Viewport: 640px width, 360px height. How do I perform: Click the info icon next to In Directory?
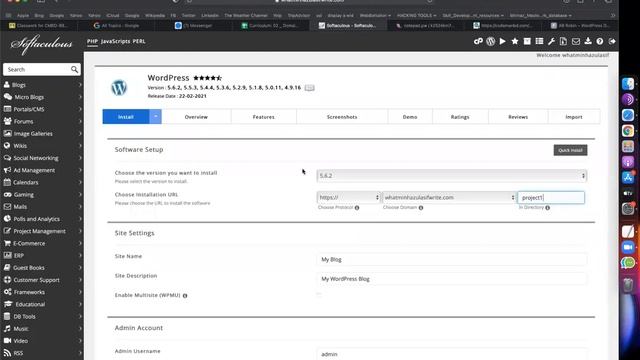tap(547, 208)
